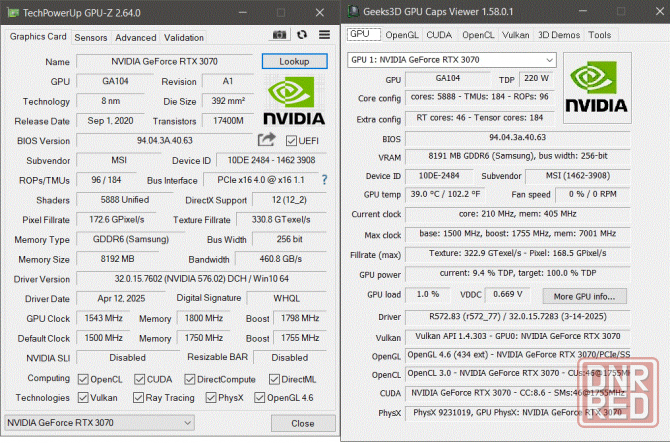This screenshot has width=670, height=443.
Task: Click the NVIDIA logo in GPU-Z
Action: click(x=294, y=100)
